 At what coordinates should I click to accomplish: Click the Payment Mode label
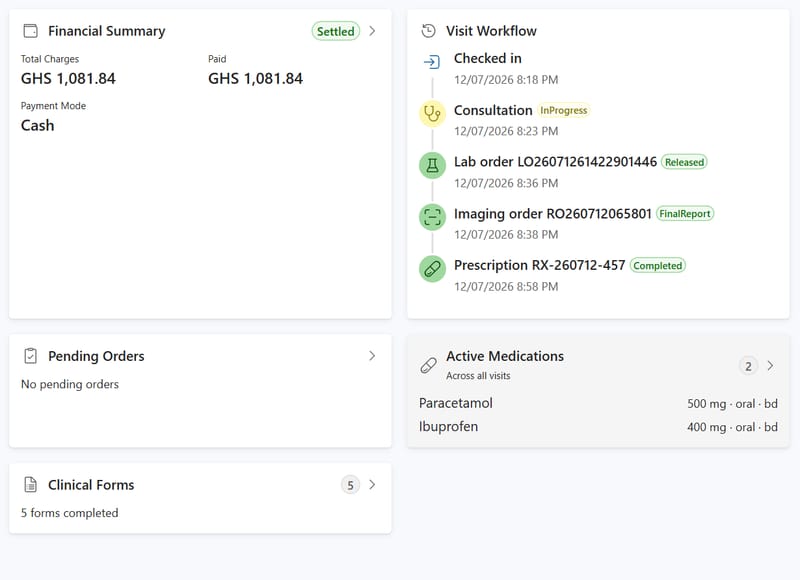pos(53,106)
